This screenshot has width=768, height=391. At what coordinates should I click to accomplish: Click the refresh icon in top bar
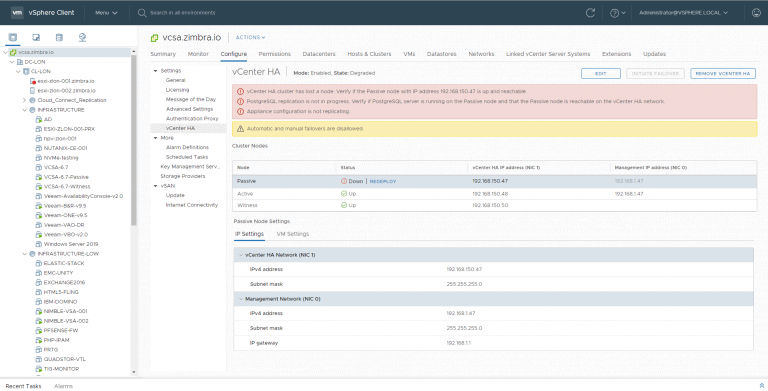[590, 13]
